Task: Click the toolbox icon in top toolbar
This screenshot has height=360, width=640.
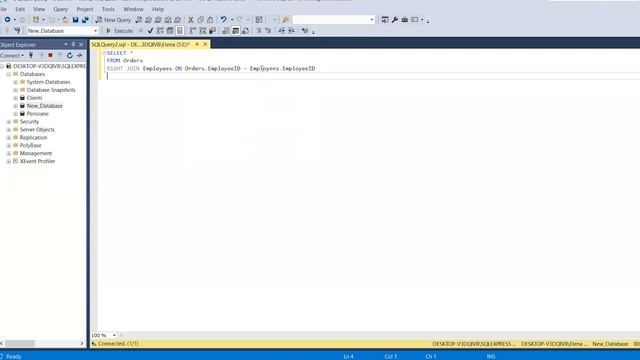Action: (x=404, y=20)
